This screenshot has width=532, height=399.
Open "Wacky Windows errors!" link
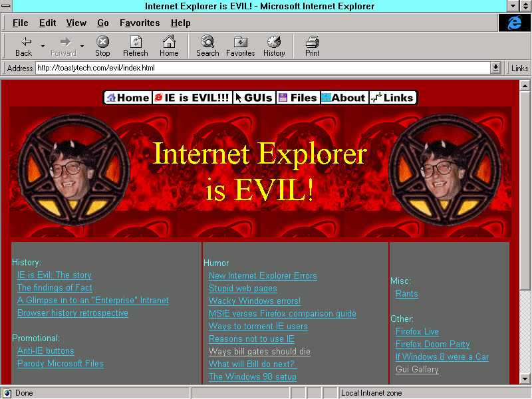pyautogui.click(x=255, y=301)
